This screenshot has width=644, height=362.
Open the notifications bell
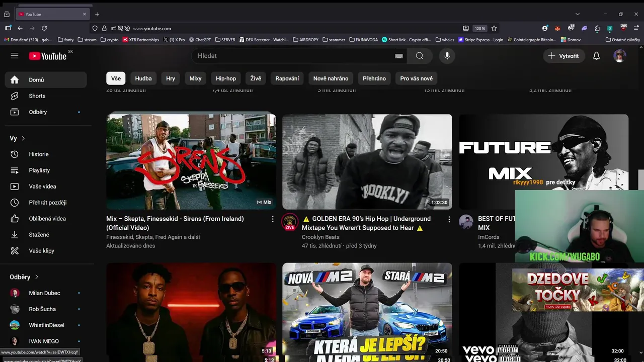click(x=596, y=56)
